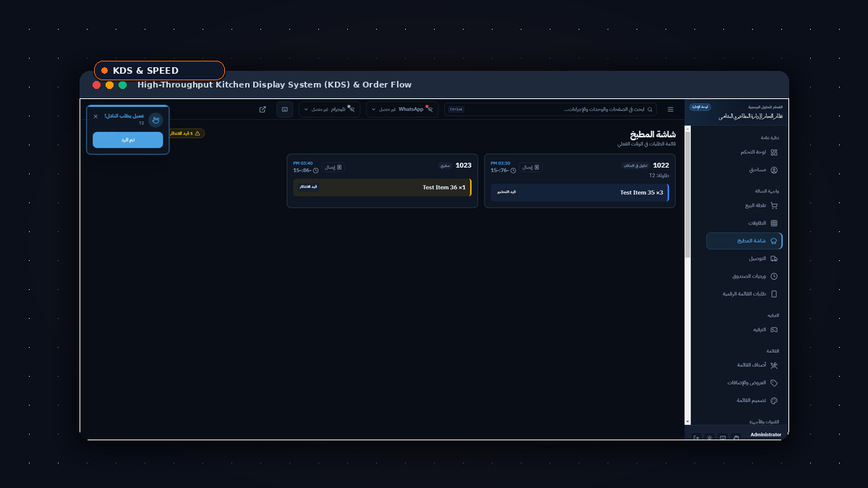Click the blue reply-done button in notification
Viewport: 868px width, 488px height.
[128, 140]
